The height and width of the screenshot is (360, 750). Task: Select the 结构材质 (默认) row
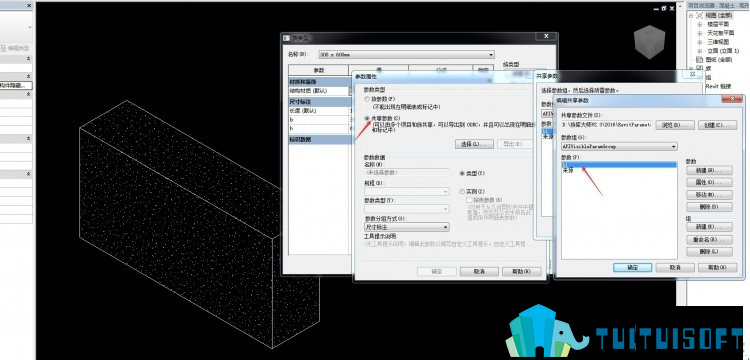coord(319,91)
